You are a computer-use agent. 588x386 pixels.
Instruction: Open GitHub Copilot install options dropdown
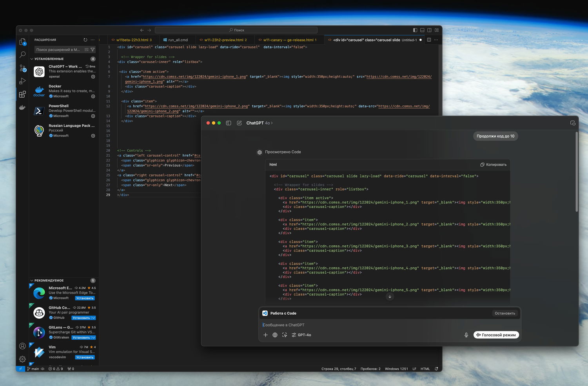click(93, 318)
